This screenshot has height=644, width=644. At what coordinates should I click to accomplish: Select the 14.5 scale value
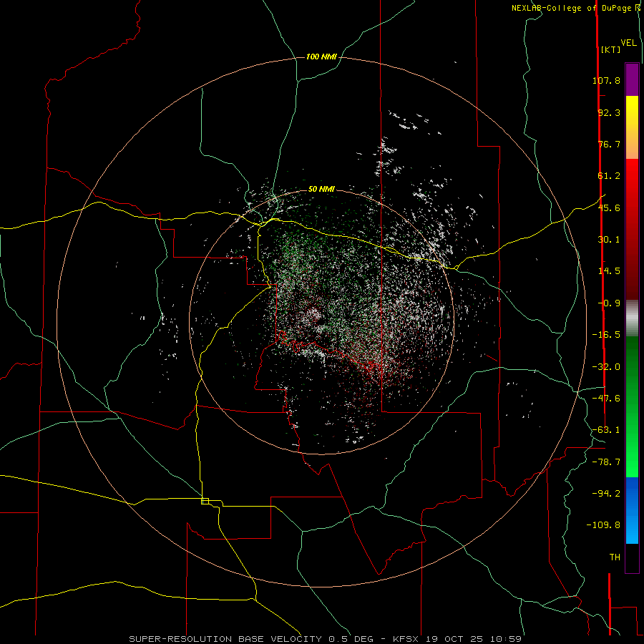tap(609, 271)
